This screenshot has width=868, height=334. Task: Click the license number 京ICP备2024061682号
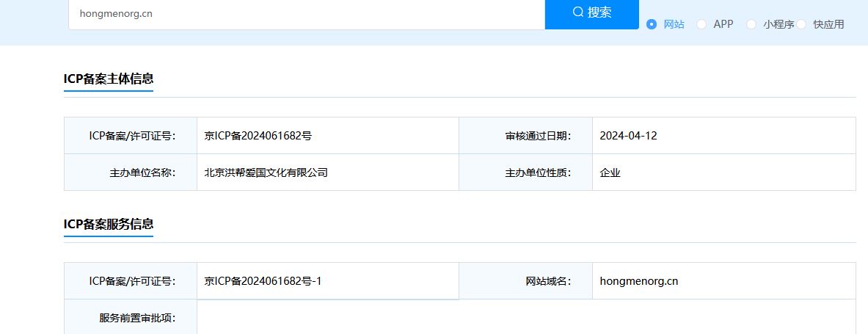pos(258,136)
